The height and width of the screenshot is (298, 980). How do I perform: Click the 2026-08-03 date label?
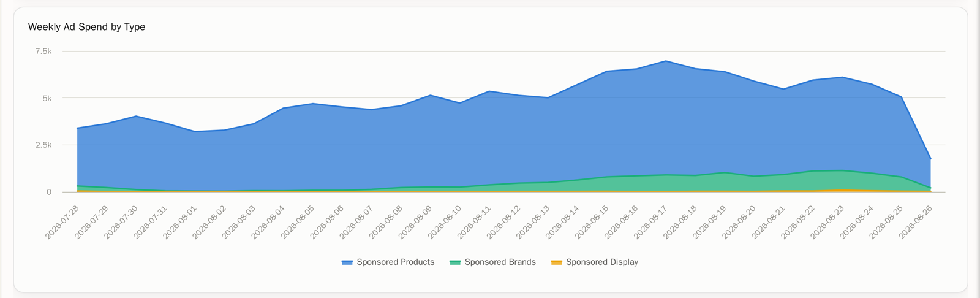(238, 222)
